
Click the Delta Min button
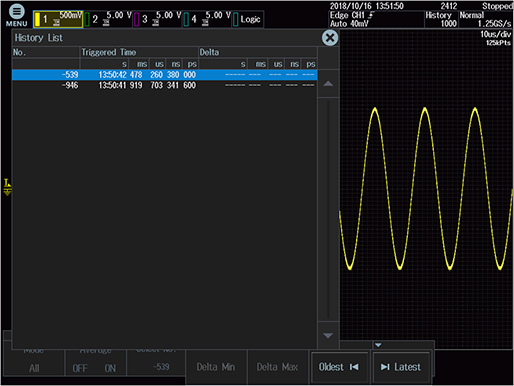click(x=216, y=367)
